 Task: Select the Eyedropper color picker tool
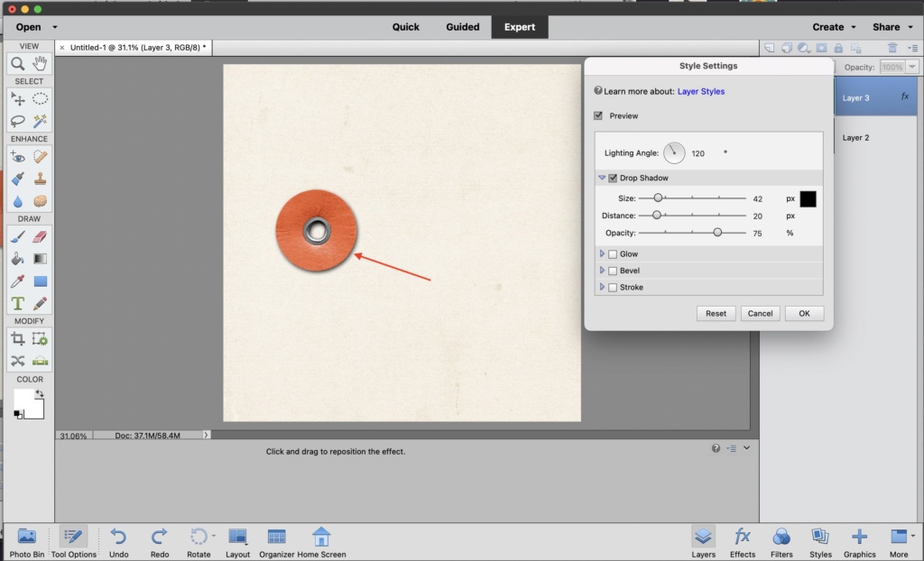point(18,281)
